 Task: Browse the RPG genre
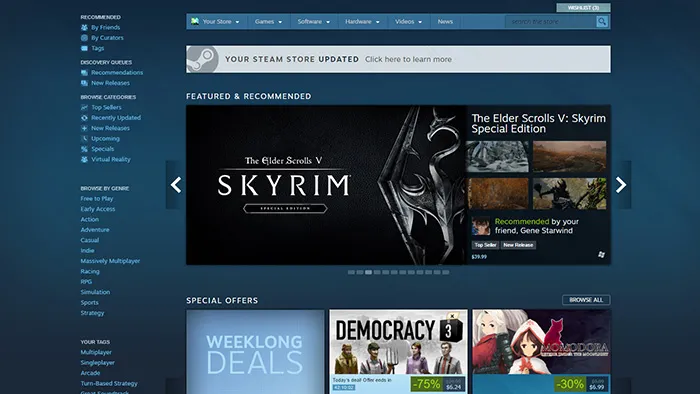click(x=86, y=282)
